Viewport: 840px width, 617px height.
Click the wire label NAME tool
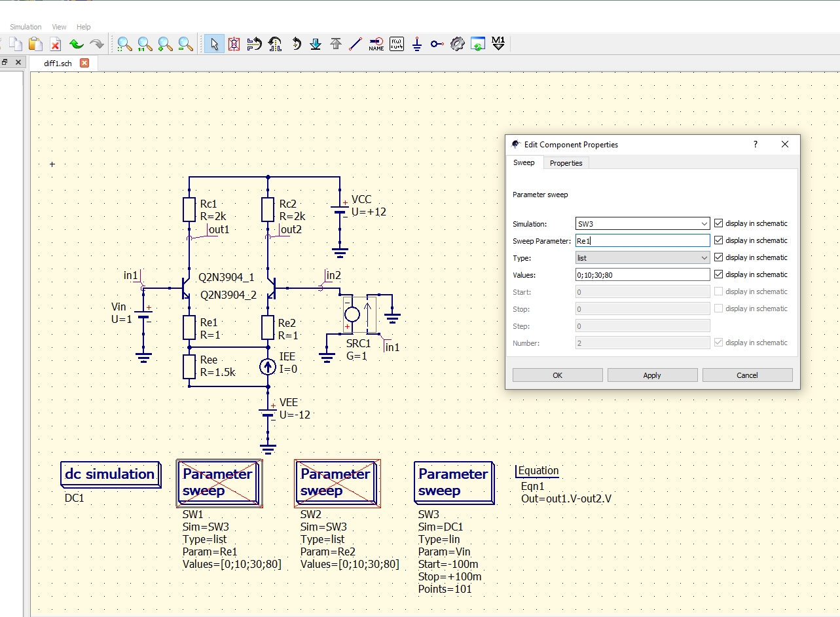point(376,44)
